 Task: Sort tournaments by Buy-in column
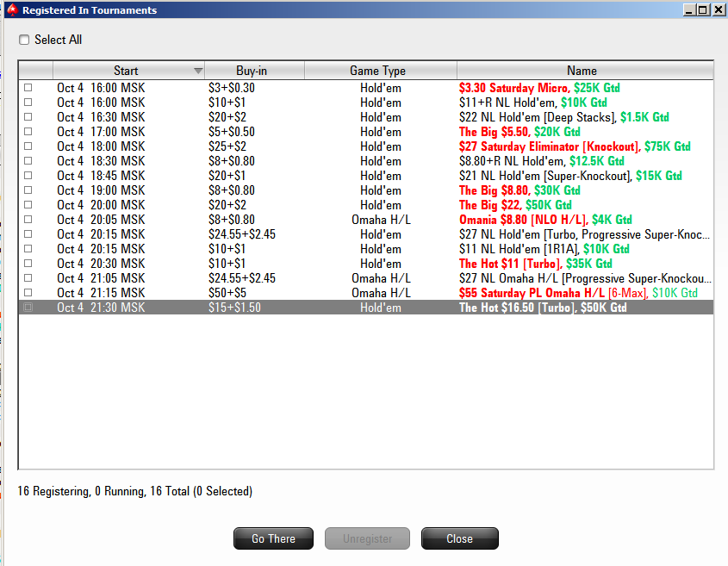click(254, 71)
